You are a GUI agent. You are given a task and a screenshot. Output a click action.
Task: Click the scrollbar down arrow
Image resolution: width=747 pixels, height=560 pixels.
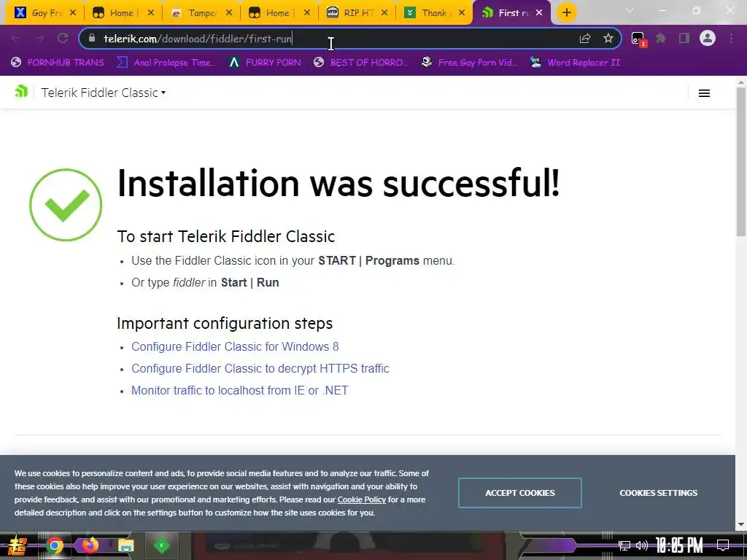(x=741, y=524)
